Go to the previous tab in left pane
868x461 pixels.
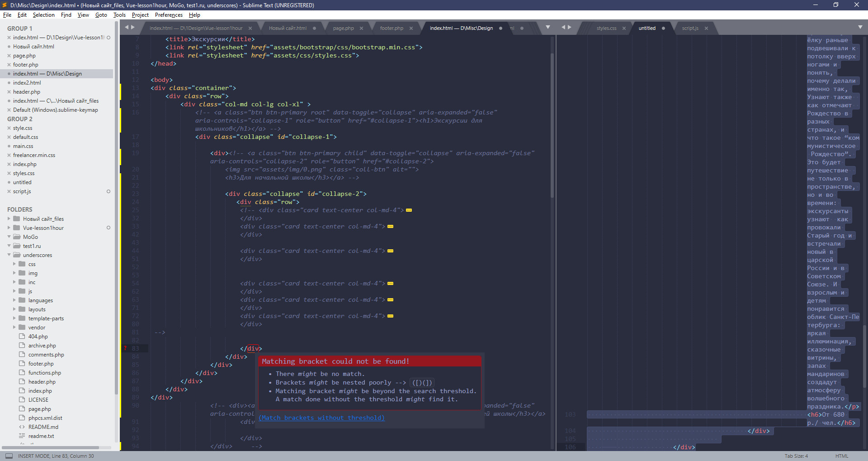(127, 27)
